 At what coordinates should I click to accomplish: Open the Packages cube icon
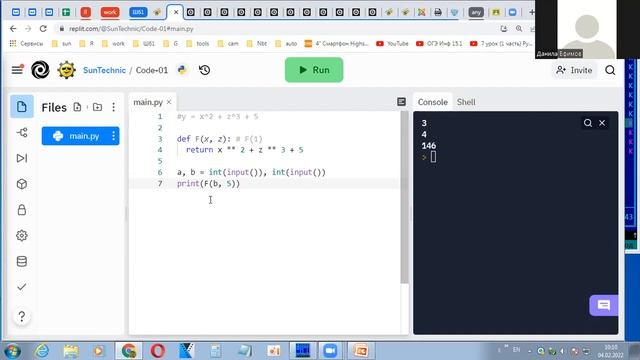22,184
